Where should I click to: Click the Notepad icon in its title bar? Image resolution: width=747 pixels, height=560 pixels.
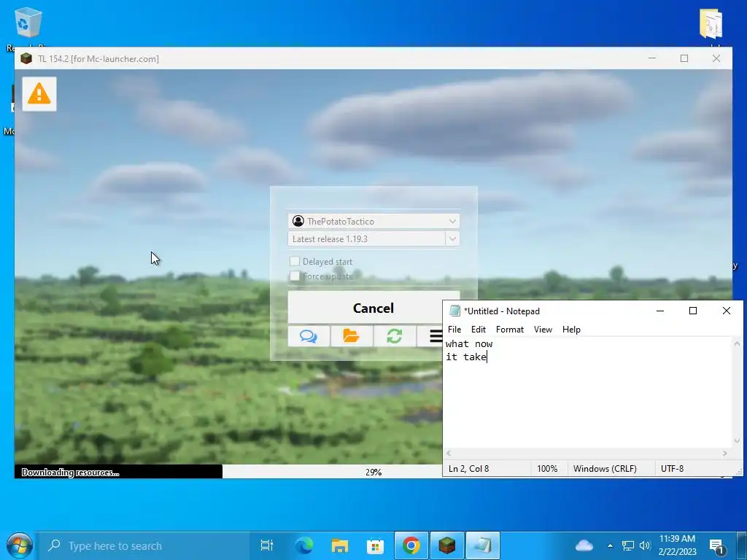click(x=455, y=311)
